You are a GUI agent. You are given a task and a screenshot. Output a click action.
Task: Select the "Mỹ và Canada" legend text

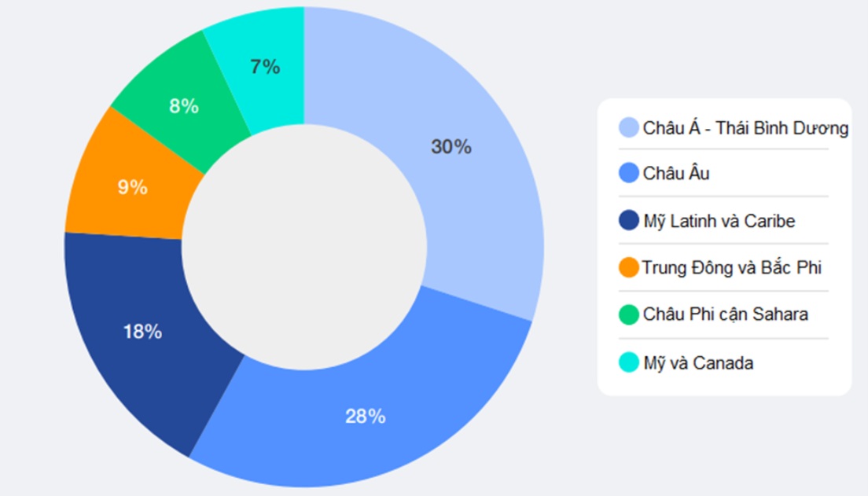click(698, 362)
